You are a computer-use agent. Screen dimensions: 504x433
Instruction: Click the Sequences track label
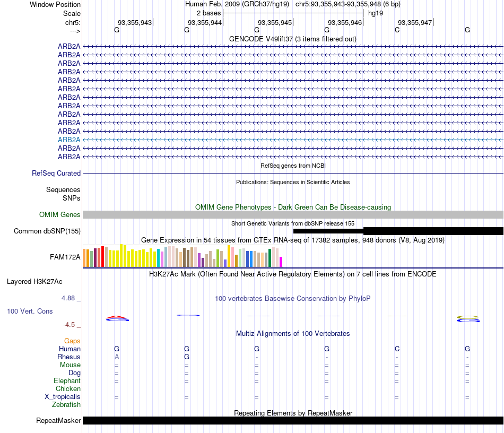pyautogui.click(x=63, y=189)
